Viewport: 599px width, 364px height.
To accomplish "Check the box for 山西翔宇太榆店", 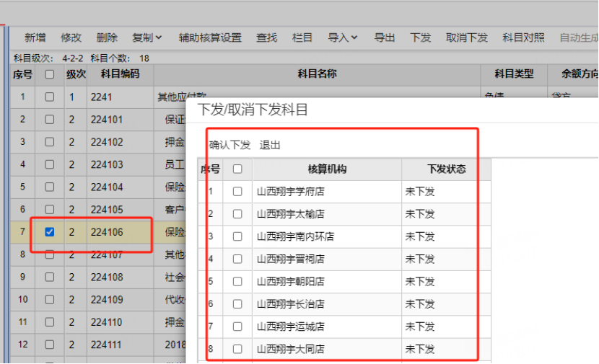I will pos(237,213).
